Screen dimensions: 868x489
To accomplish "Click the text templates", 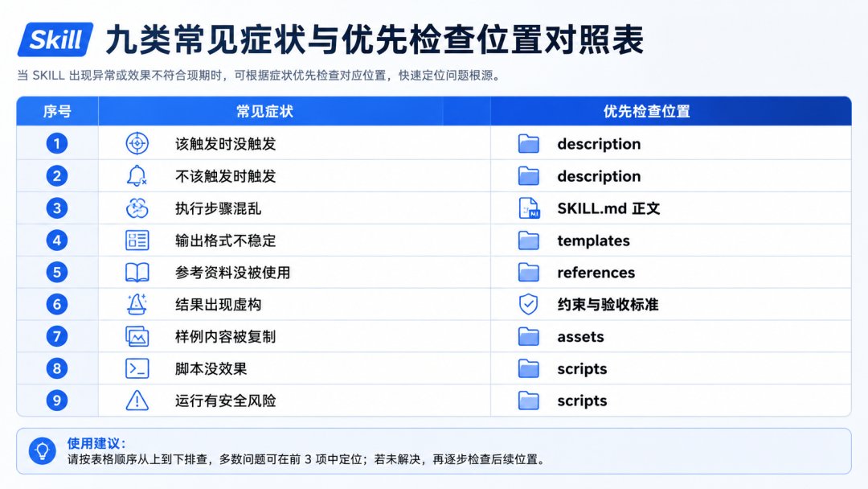I will coord(593,241).
